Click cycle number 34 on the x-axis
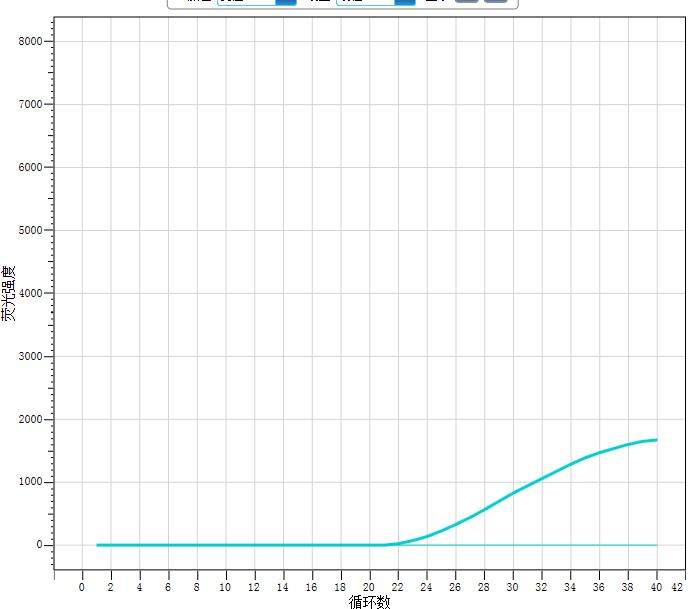This screenshot has width=690, height=609. pyautogui.click(x=570, y=587)
